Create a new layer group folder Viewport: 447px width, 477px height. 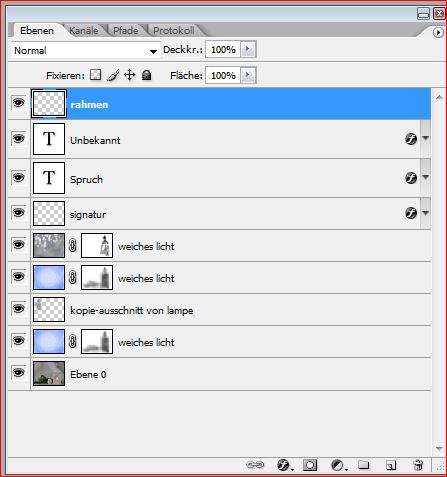(364, 464)
